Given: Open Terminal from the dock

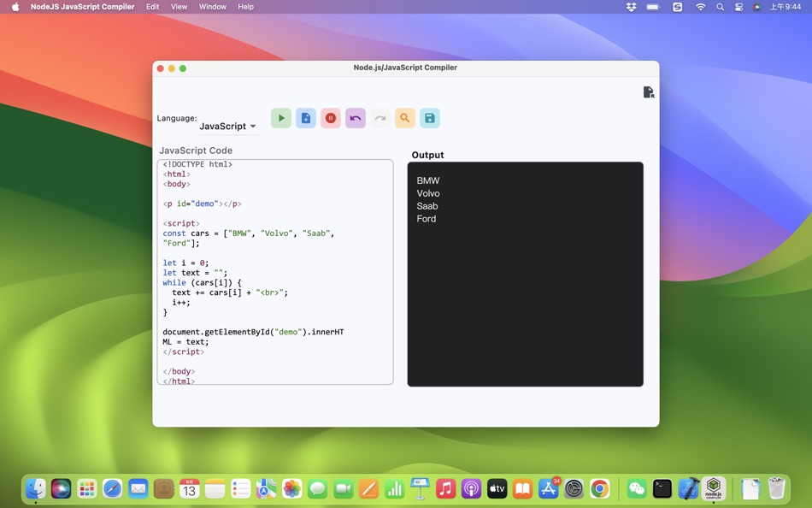Looking at the screenshot, I should click(662, 488).
